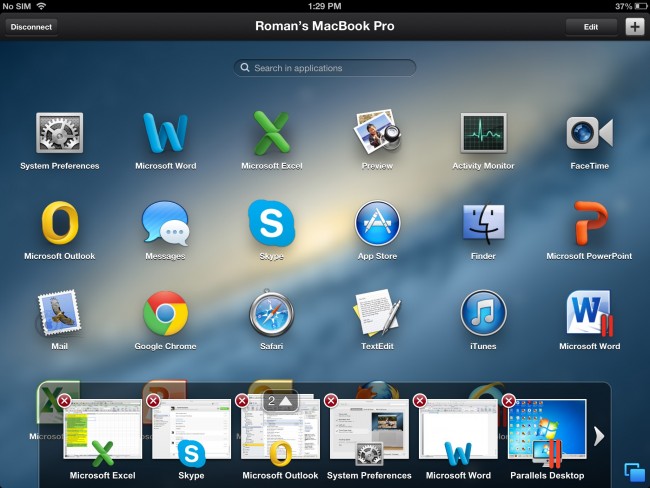This screenshot has width=650, height=488.
Task: Switch to the Microsoft Word window thumbnail
Action: (458, 429)
